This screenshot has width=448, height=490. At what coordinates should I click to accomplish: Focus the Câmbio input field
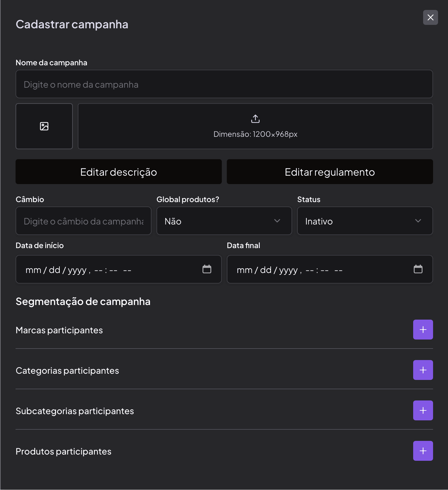tap(83, 221)
